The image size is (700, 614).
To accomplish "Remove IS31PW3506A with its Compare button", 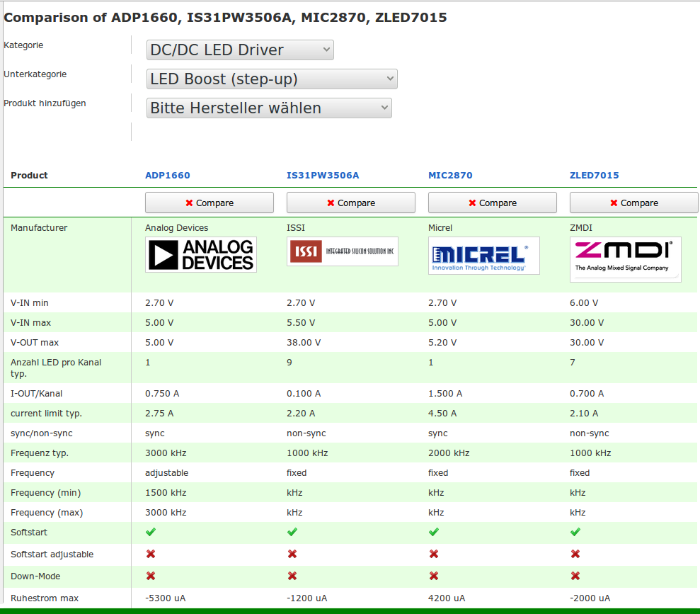I will (351, 203).
